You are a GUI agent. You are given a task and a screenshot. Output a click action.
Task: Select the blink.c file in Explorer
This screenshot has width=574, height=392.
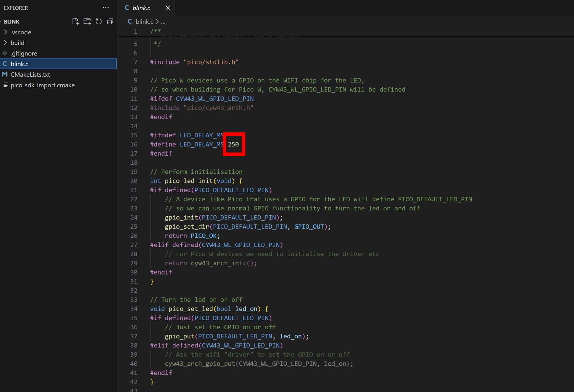click(x=19, y=64)
